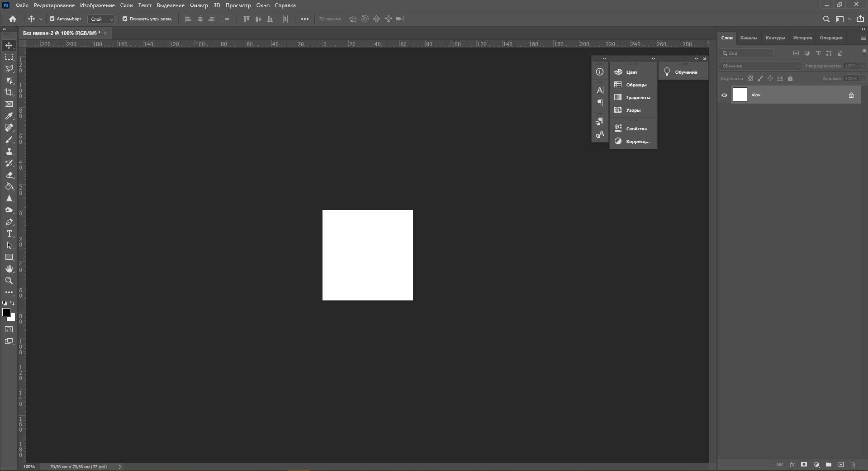Hide the Фон layer visibility
Image resolution: width=868 pixels, height=471 pixels.
pos(724,95)
